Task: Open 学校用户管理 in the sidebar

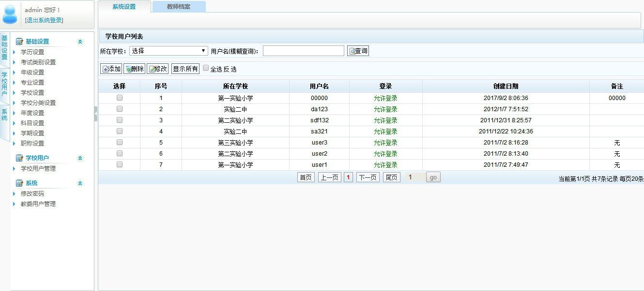Action: pyautogui.click(x=38, y=169)
